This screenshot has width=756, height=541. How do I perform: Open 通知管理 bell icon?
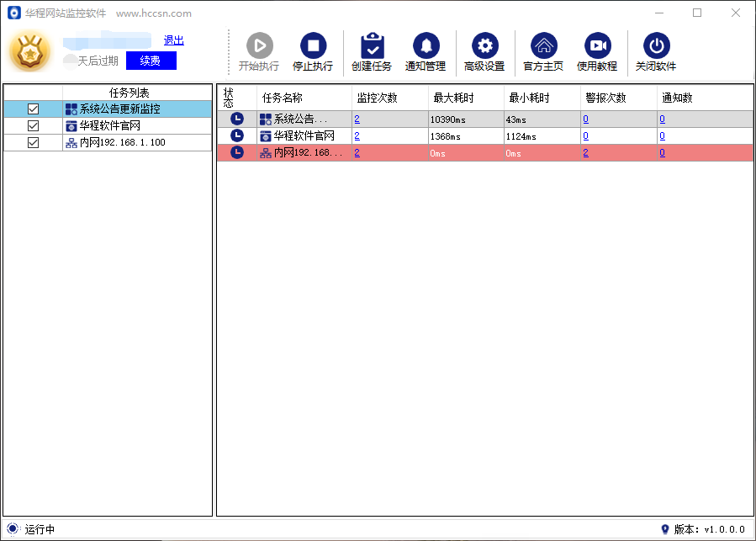(x=426, y=46)
